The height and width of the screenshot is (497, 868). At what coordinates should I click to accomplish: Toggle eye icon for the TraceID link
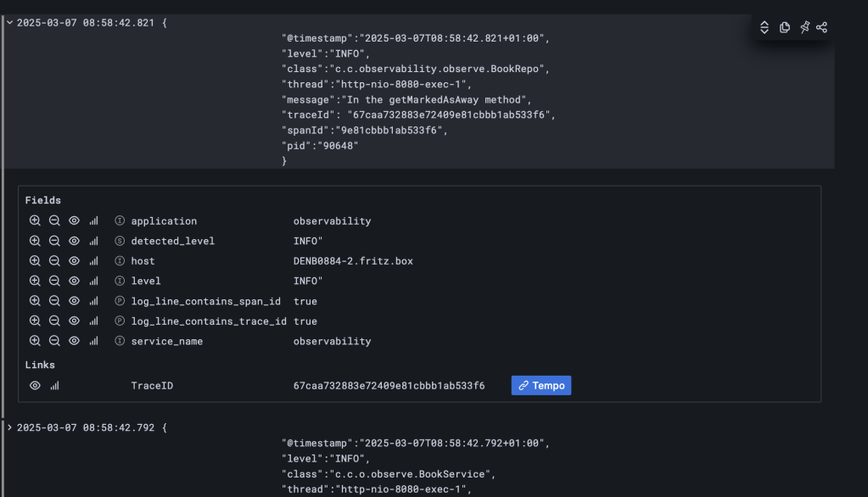coord(35,386)
